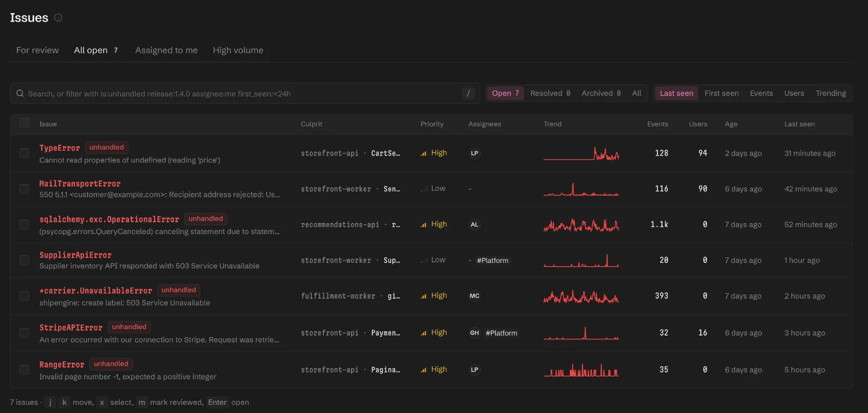Viewport: 868px width, 413px height.
Task: Click the priority bars icon on the TypeError row
Action: pyautogui.click(x=424, y=153)
